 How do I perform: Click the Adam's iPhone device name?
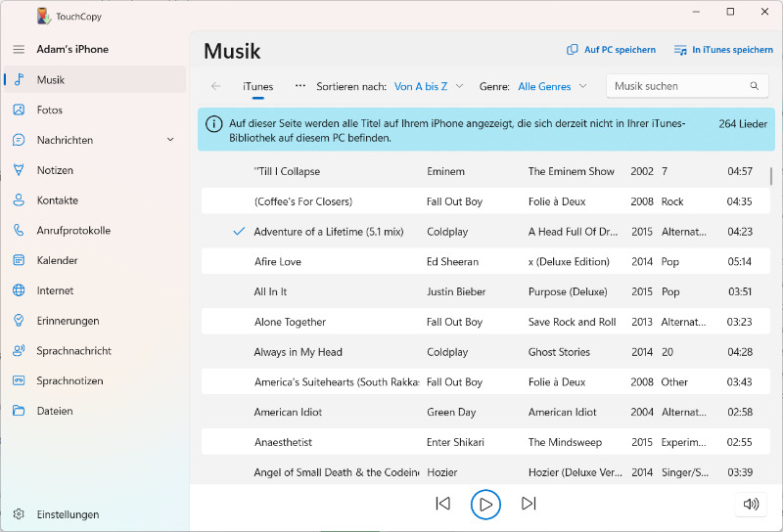pos(72,49)
